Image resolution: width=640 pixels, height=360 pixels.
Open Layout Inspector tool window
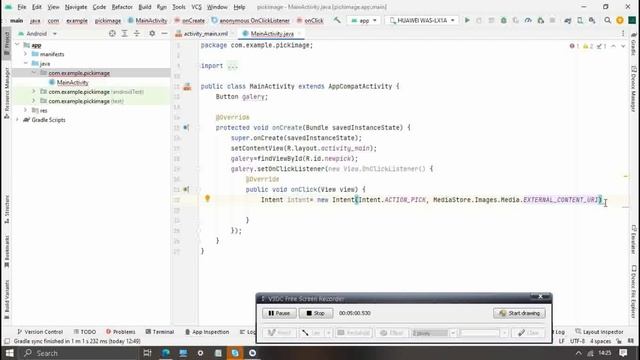click(599, 332)
